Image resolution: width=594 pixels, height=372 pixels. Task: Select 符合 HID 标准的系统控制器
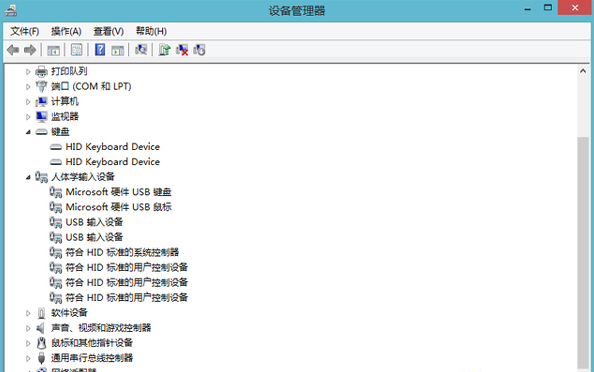(122, 253)
